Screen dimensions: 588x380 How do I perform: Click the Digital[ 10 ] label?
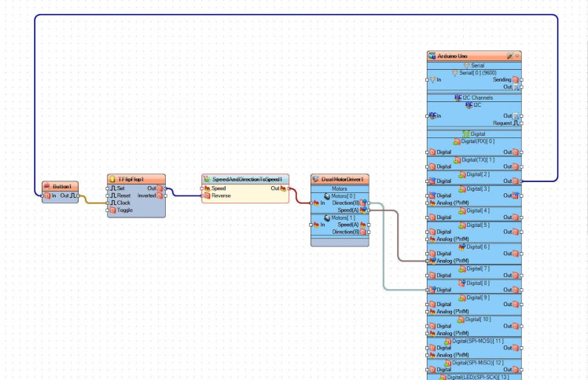pyautogui.click(x=478, y=319)
